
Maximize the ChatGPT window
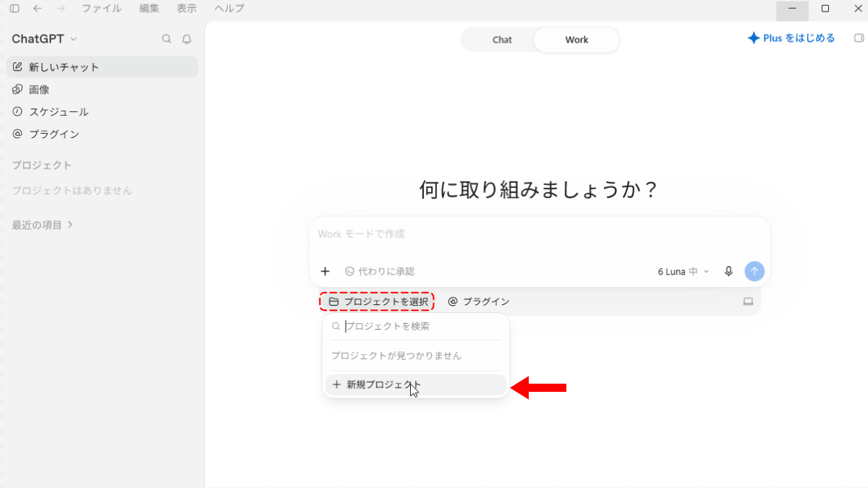pyautogui.click(x=825, y=9)
